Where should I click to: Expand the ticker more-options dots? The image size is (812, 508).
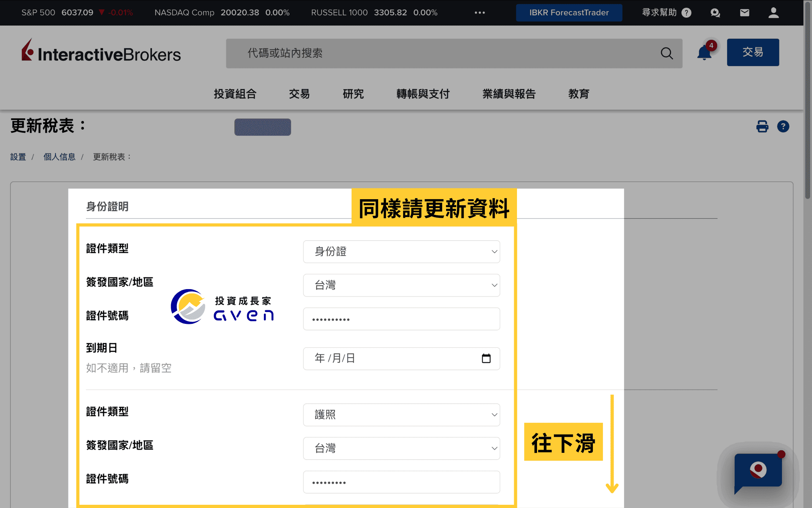(x=479, y=13)
